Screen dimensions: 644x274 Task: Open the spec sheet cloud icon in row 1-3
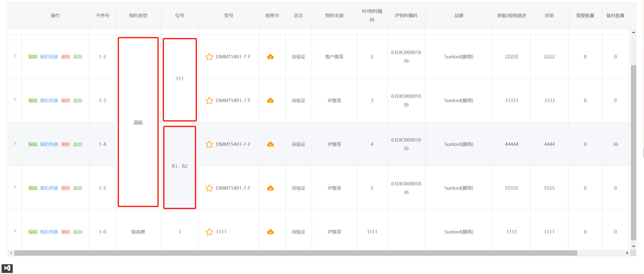[270, 100]
